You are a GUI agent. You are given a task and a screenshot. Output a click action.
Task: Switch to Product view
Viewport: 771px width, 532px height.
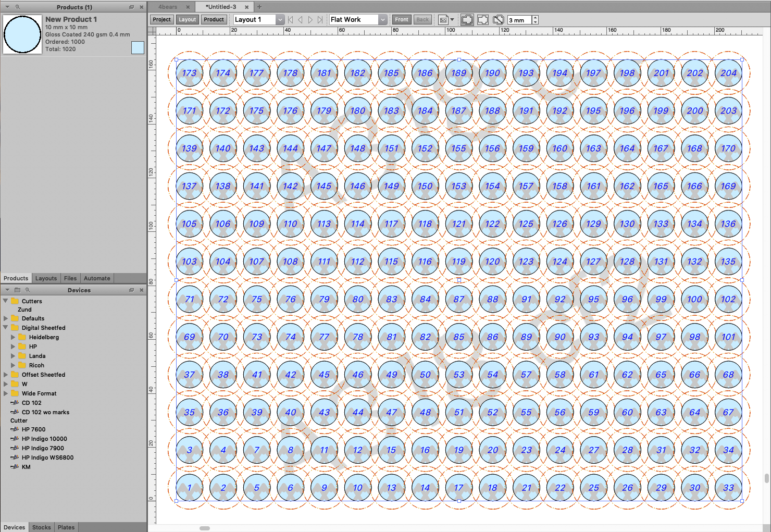[214, 20]
